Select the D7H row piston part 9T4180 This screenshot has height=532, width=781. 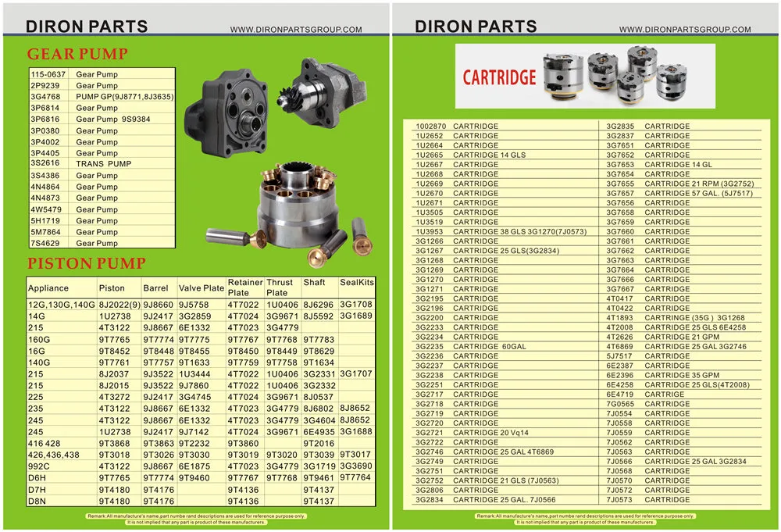[112, 488]
